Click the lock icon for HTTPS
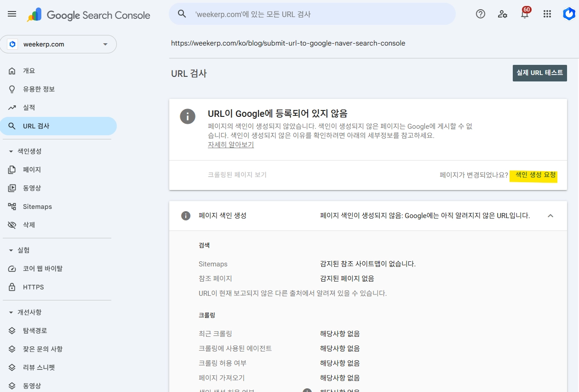 (12, 287)
